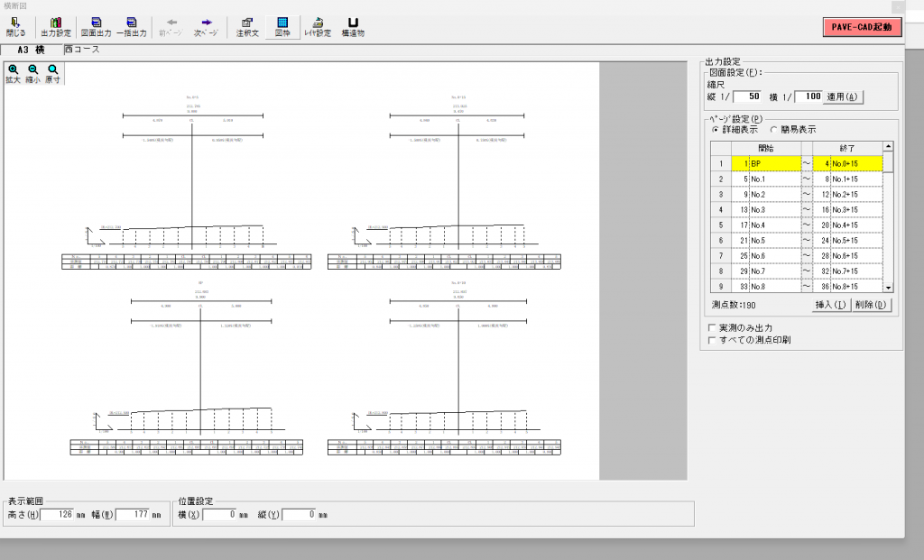Select the No.2+15 end cell
Image resolution: width=924 pixels, height=560 pixels.
pyautogui.click(x=847, y=194)
